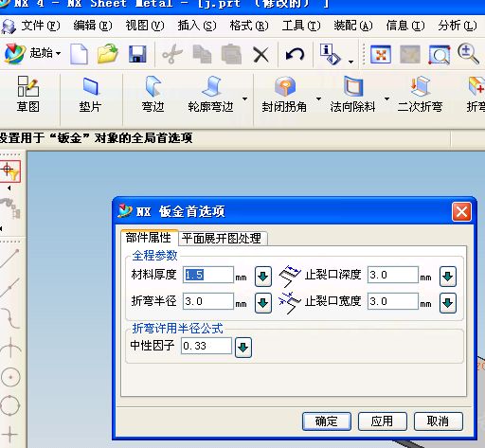This screenshot has height=448, width=485.
Task: Open the 止裂口深度 value options arrow
Action: 448,277
